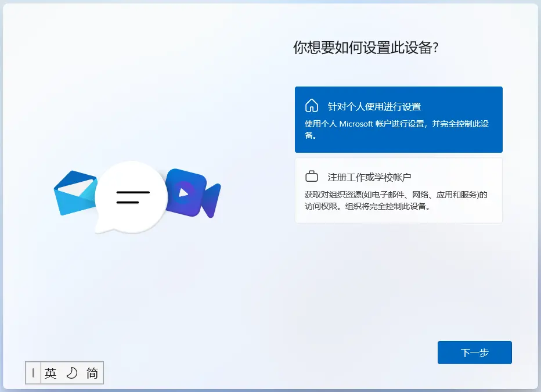541x392 pixels.
Task: Click the drag handle on the IME toolbar
Action: [x=33, y=373]
